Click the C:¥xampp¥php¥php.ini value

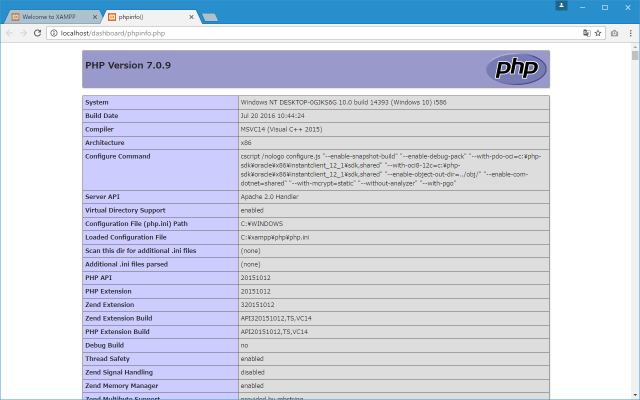point(275,237)
